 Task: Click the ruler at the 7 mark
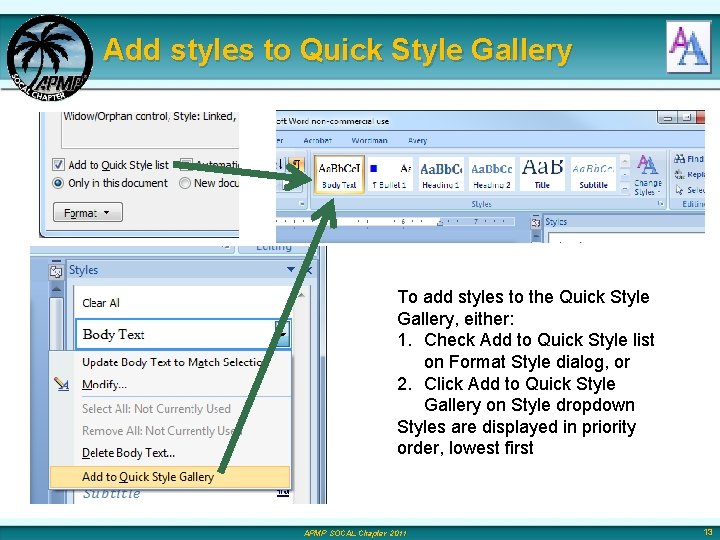(x=476, y=221)
